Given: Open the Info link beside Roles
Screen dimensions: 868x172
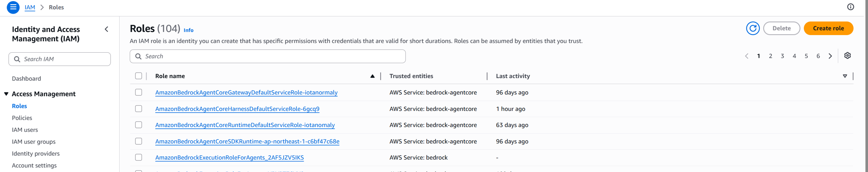Looking at the screenshot, I should (x=188, y=30).
